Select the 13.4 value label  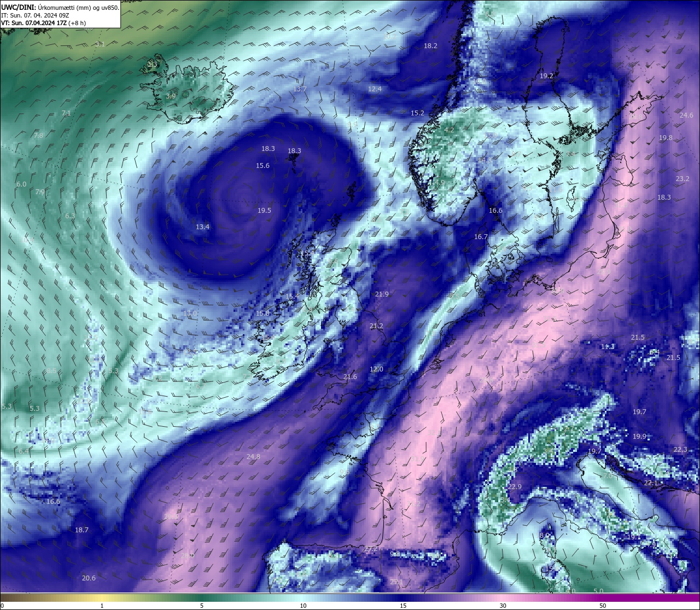pyautogui.click(x=202, y=226)
